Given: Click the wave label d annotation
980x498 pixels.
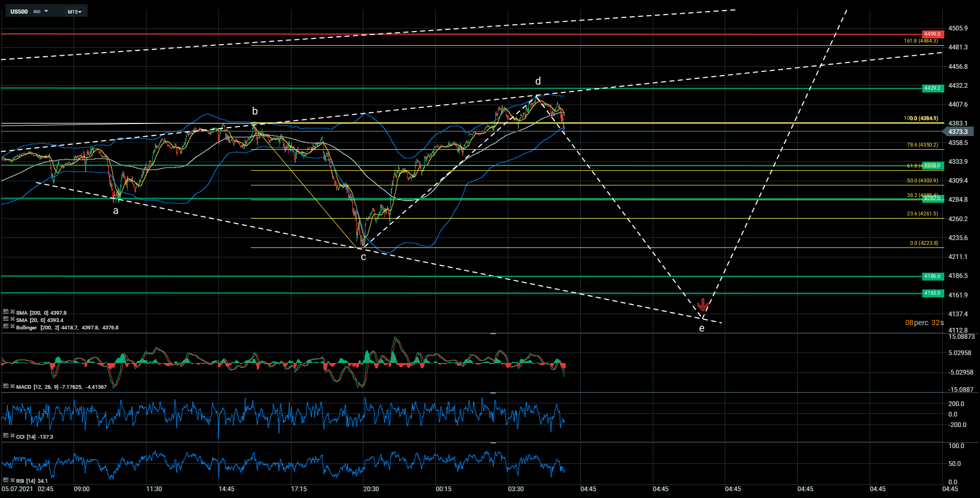Looking at the screenshot, I should (538, 81).
